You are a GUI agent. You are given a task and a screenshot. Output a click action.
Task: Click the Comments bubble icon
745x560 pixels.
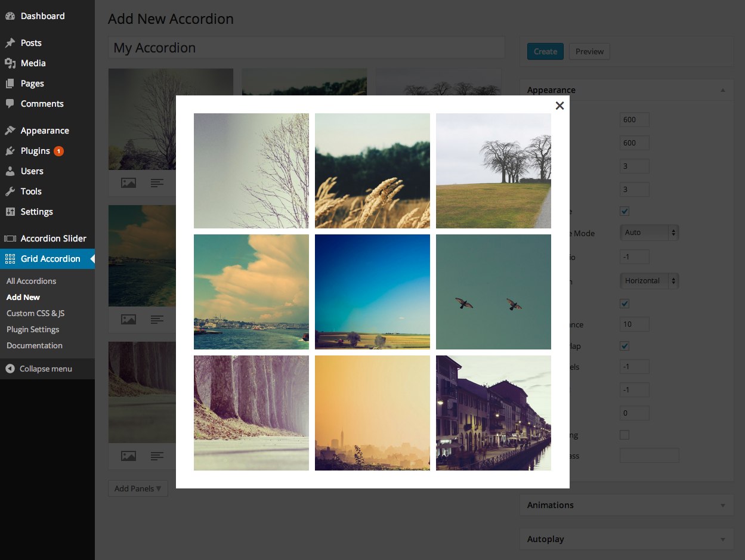pos(10,104)
